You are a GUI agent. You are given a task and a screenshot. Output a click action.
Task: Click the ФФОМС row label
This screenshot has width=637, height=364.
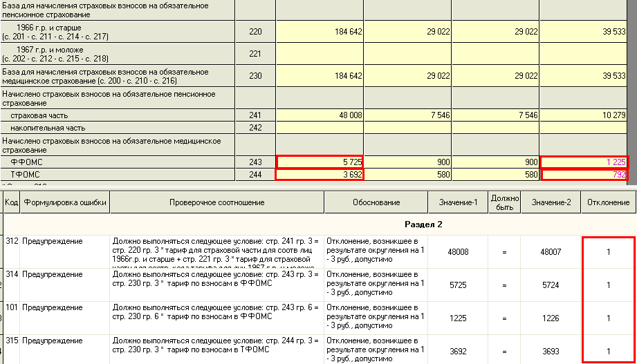(26, 162)
